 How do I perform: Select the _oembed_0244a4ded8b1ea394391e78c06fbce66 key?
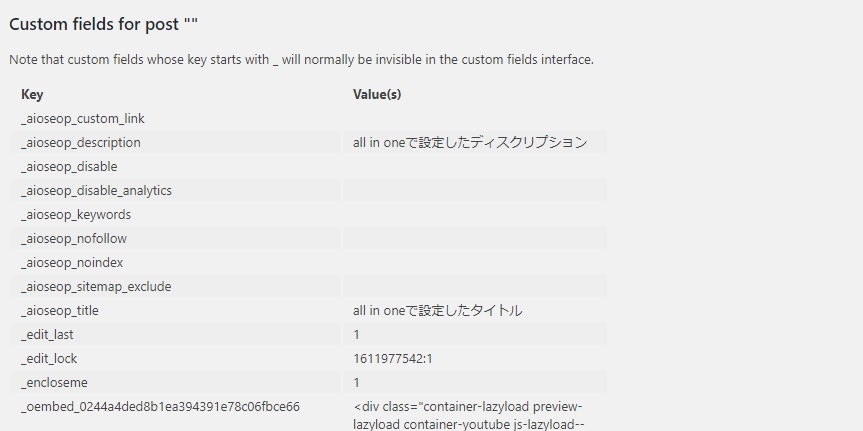tap(160, 407)
